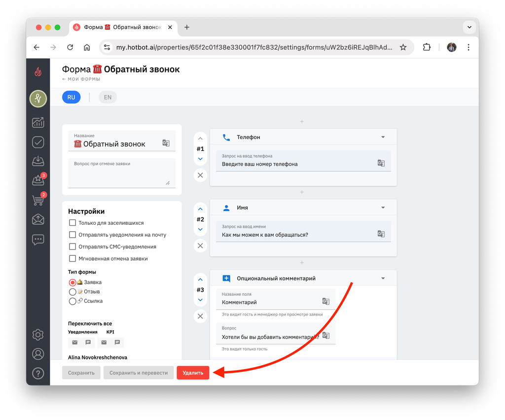
Task: Enable Отправлять уведомления на почту checkbox
Action: (x=72, y=235)
